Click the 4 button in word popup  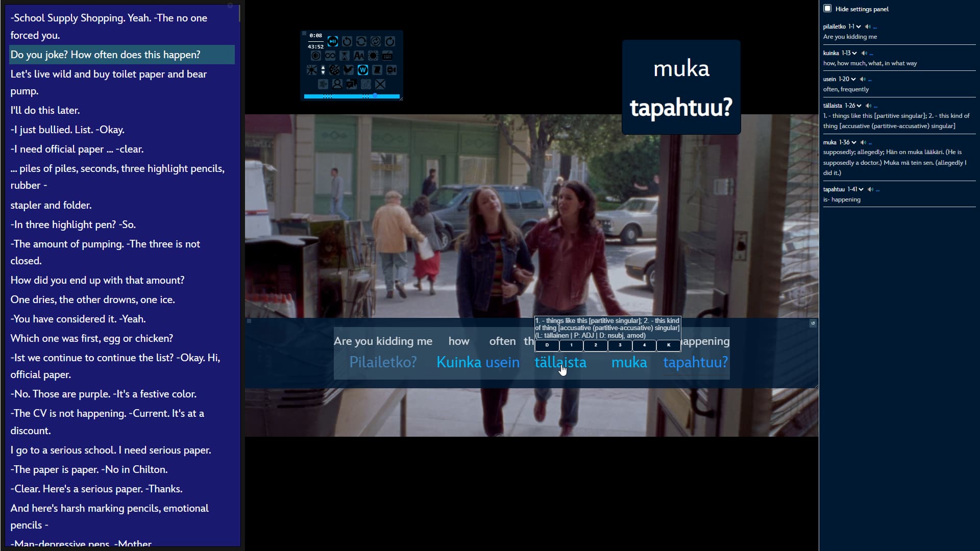644,345
